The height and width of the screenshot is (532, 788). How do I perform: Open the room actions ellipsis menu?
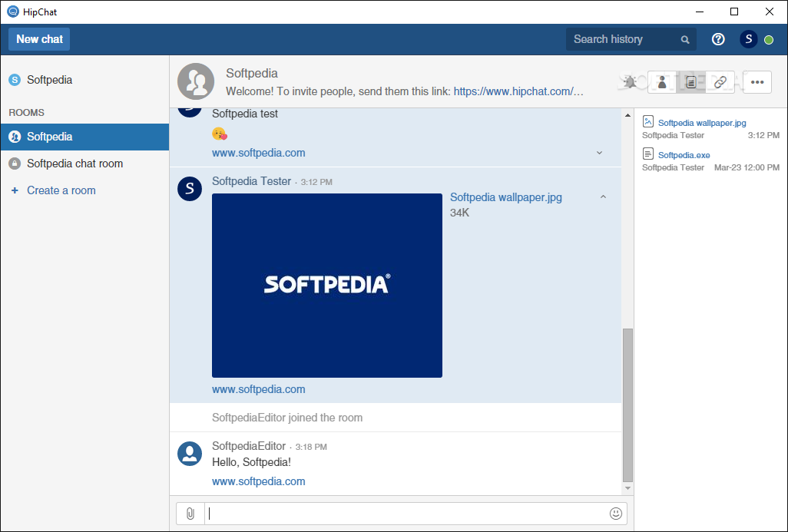[757, 82]
